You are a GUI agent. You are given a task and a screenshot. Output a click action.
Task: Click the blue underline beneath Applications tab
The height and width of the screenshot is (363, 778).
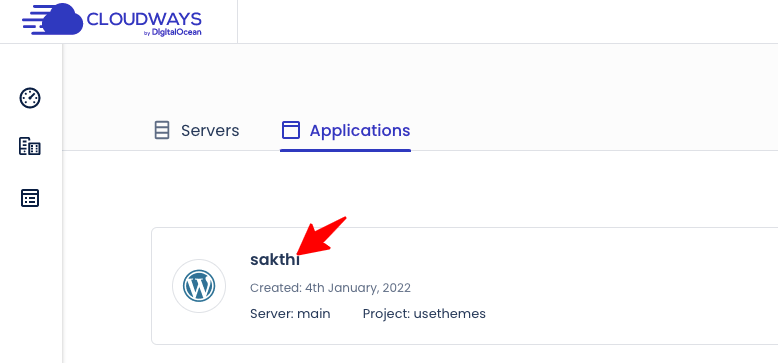click(345, 150)
